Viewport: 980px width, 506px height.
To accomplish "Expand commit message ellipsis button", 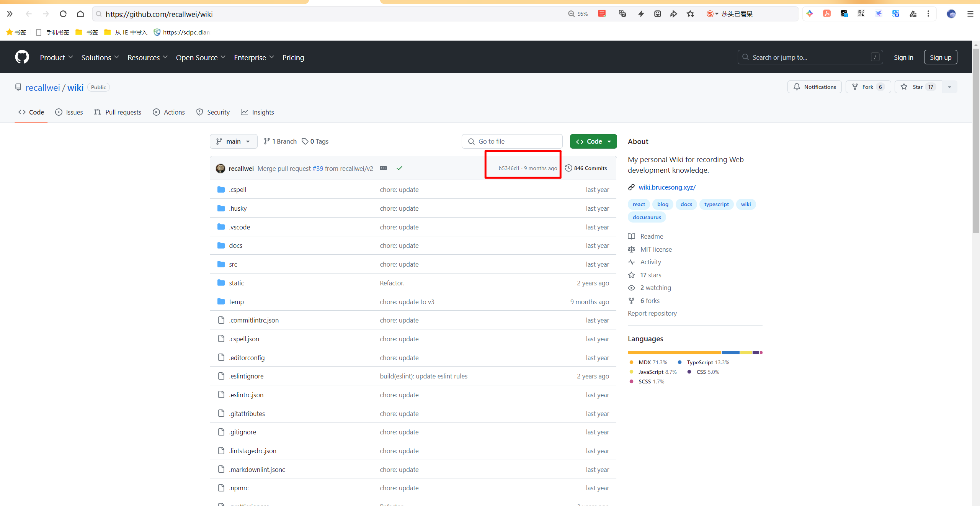I will tap(383, 168).
